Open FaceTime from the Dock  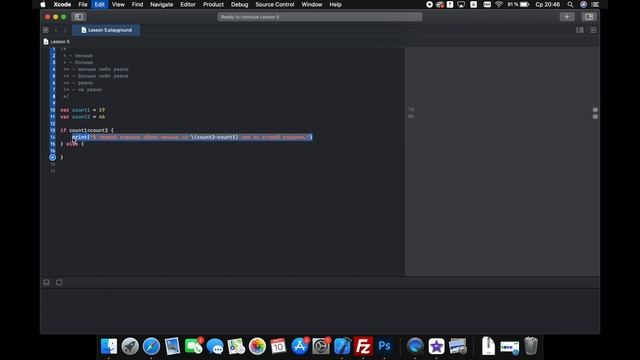(x=194, y=346)
